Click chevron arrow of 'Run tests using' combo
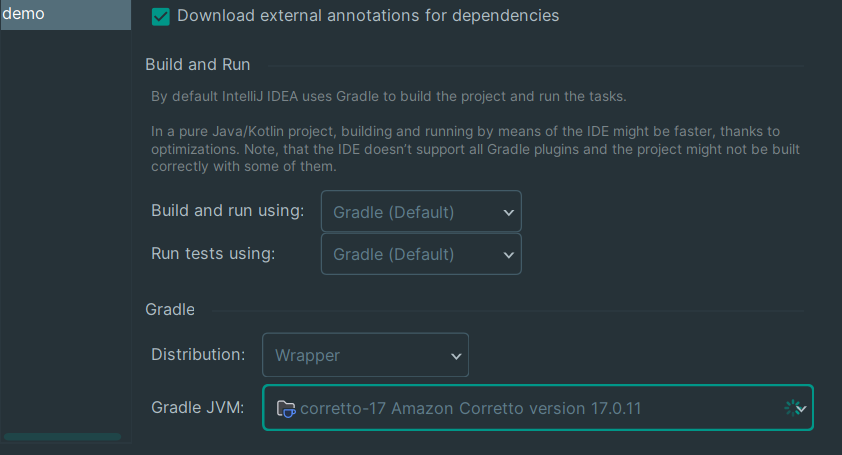Image resolution: width=842 pixels, height=455 pixels. (509, 254)
